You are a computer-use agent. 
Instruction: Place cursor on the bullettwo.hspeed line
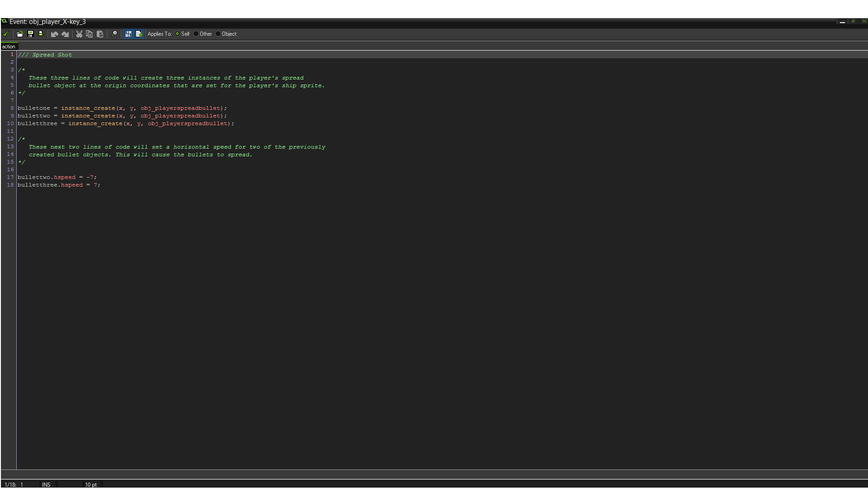(57, 177)
